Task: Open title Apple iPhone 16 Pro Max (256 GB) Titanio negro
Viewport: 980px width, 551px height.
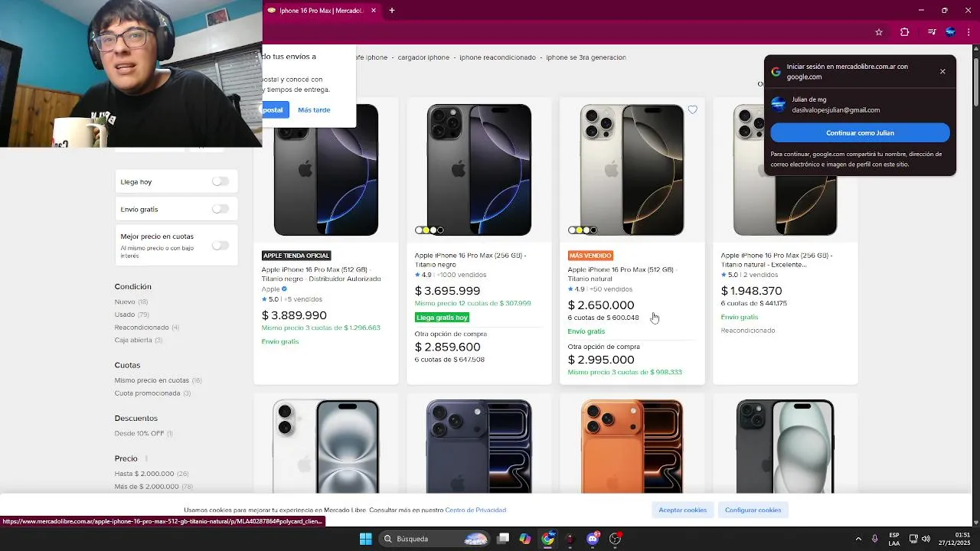Action: pos(470,259)
